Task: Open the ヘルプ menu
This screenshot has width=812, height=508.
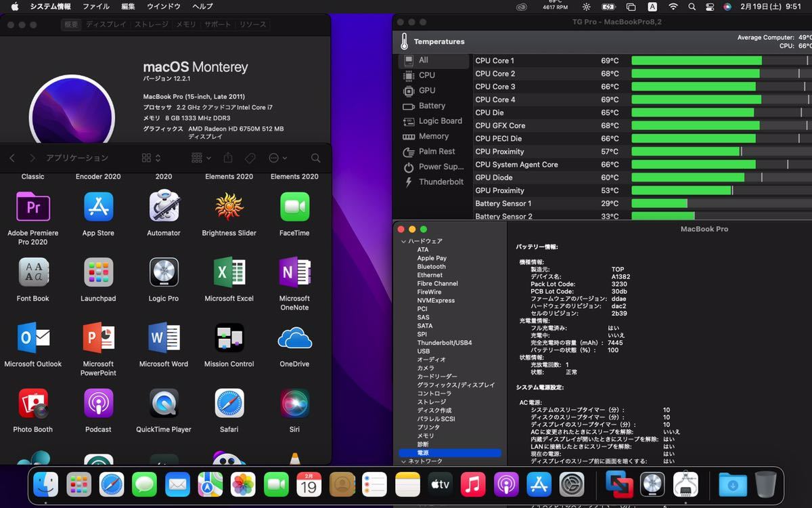Action: 202,7
